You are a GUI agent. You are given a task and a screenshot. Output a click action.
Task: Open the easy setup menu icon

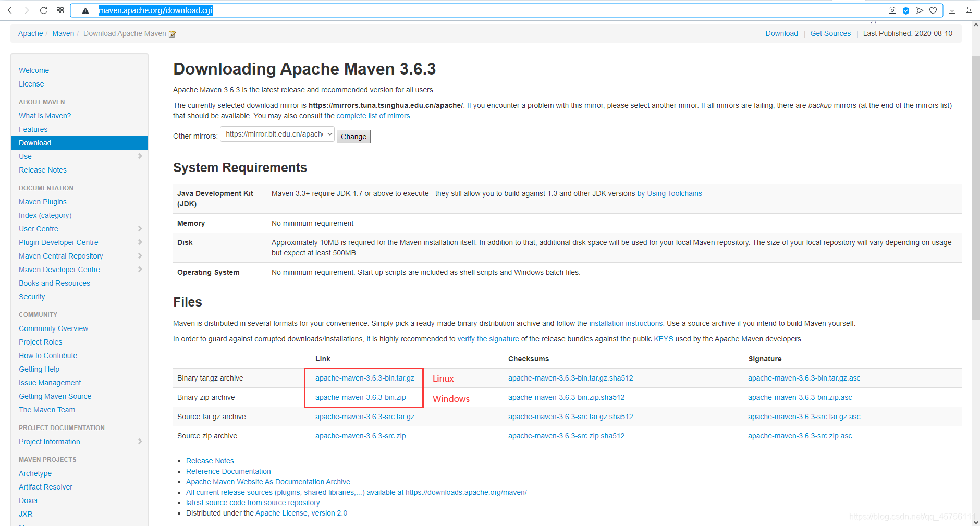969,10
